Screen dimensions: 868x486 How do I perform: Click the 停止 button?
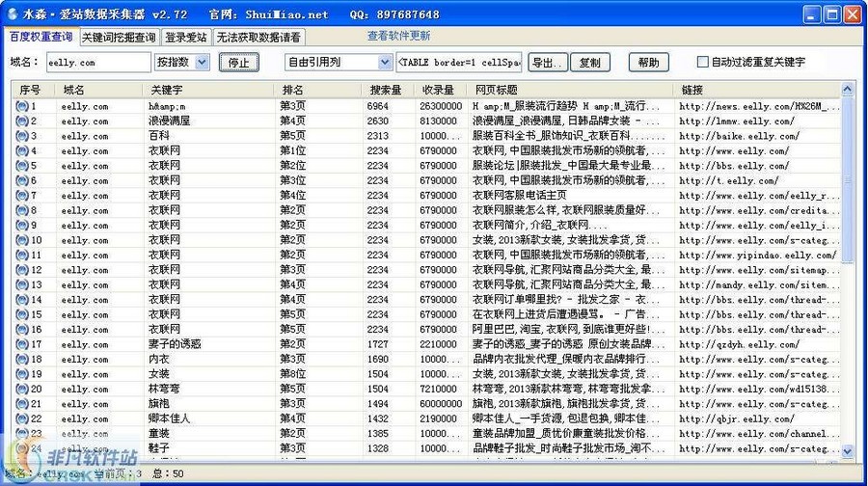pos(238,63)
